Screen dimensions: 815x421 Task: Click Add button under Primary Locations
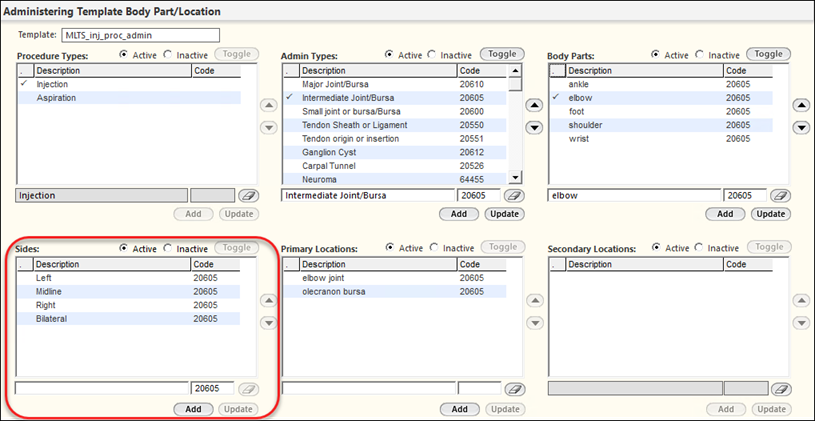coord(459,409)
